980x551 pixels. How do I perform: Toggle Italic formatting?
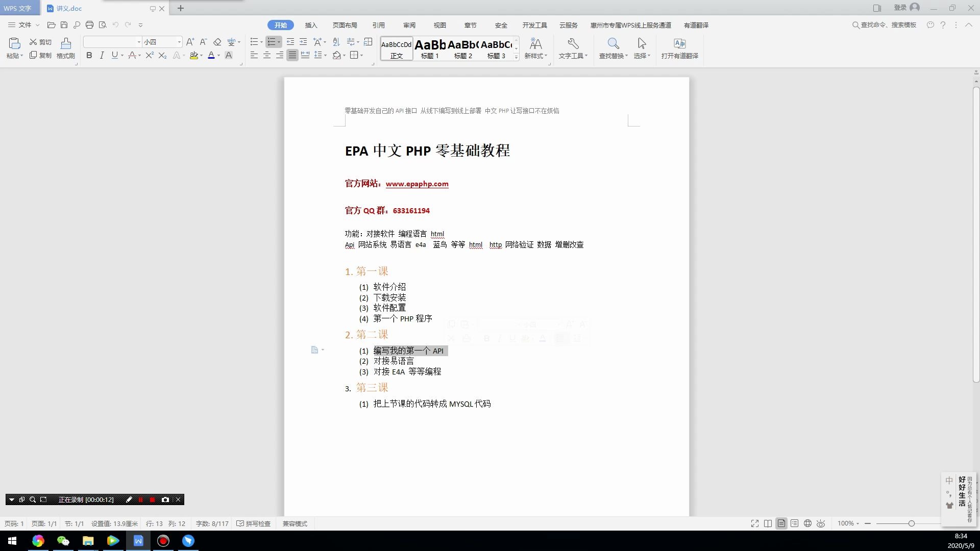[x=102, y=55]
